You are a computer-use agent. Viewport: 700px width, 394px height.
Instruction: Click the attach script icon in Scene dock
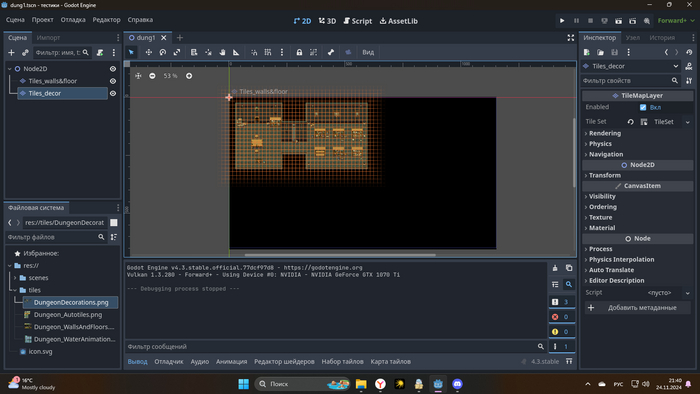point(100,53)
